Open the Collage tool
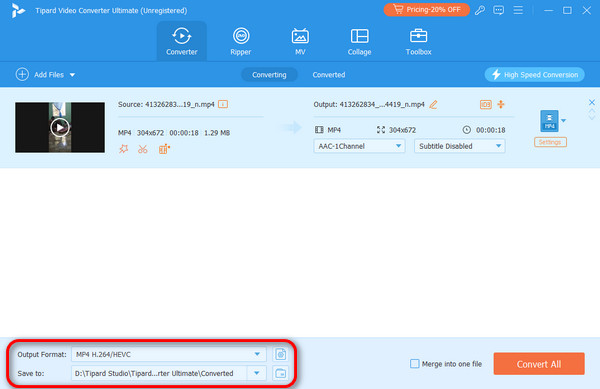Viewport: 600px width, 389px height. [359, 42]
